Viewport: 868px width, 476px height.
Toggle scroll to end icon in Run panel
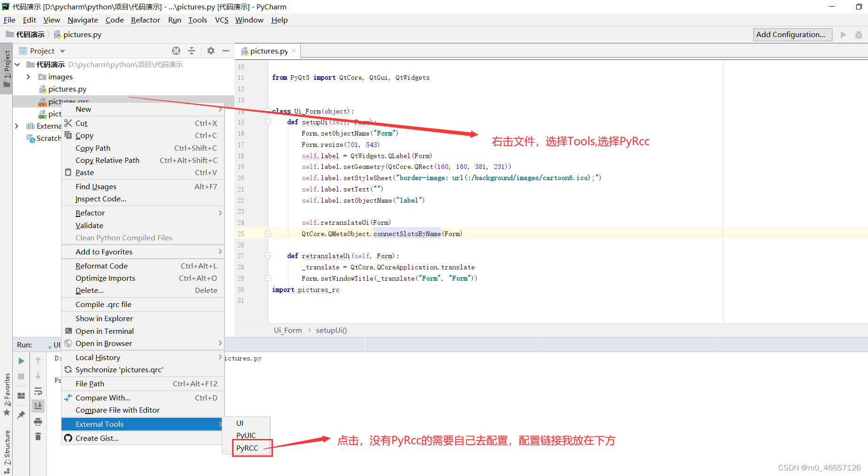pos(38,406)
